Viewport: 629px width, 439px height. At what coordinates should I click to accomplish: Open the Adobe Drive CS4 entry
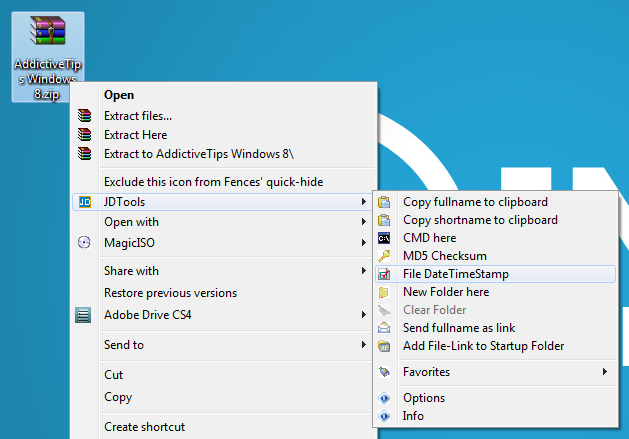click(x=222, y=315)
